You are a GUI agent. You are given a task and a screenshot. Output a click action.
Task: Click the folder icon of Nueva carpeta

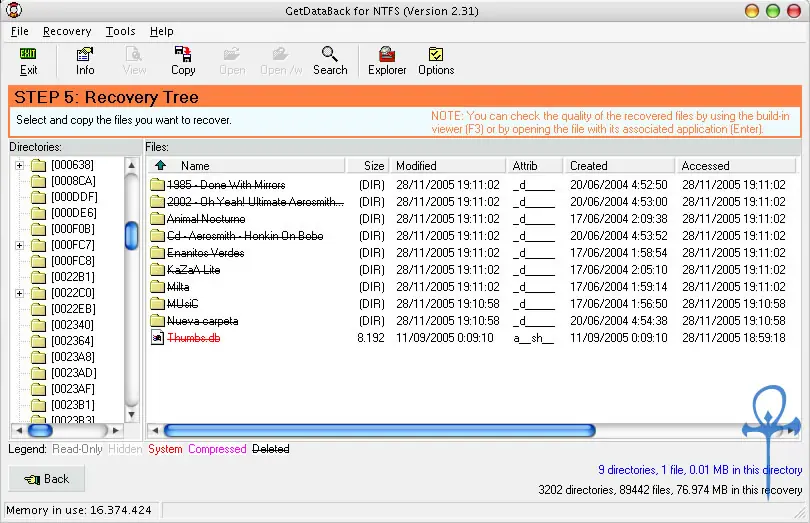point(158,321)
